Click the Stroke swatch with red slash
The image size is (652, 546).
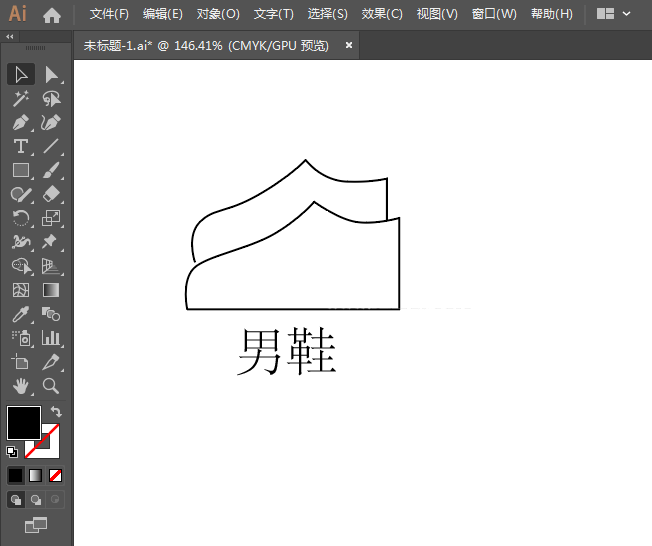click(51, 449)
